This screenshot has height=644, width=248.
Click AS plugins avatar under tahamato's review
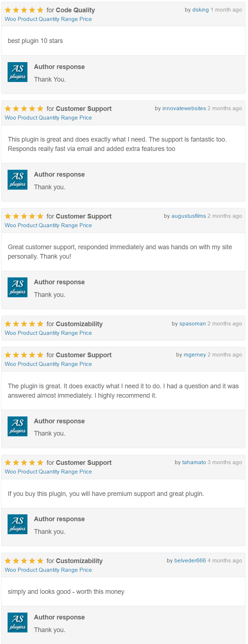(17, 524)
